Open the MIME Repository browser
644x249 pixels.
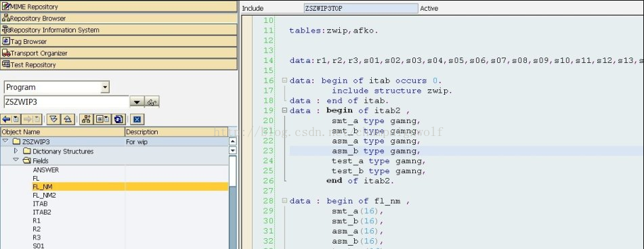point(119,7)
